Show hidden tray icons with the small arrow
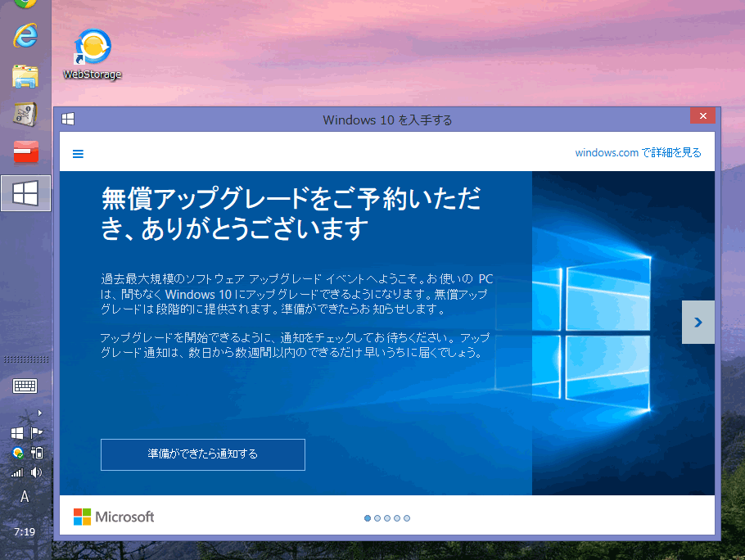This screenshot has width=745, height=560. point(40,413)
